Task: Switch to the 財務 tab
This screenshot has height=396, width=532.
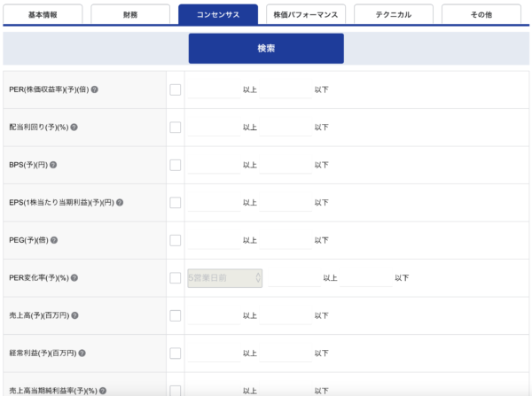Action: [x=130, y=14]
